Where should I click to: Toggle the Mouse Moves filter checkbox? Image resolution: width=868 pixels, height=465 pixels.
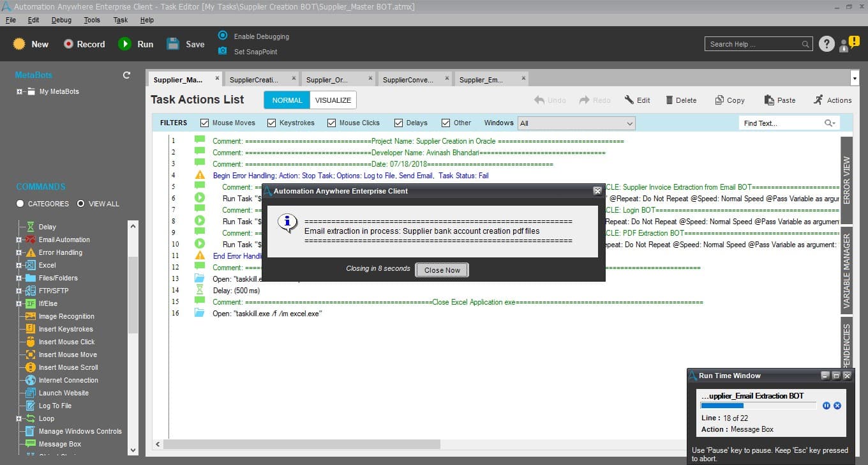coord(205,123)
